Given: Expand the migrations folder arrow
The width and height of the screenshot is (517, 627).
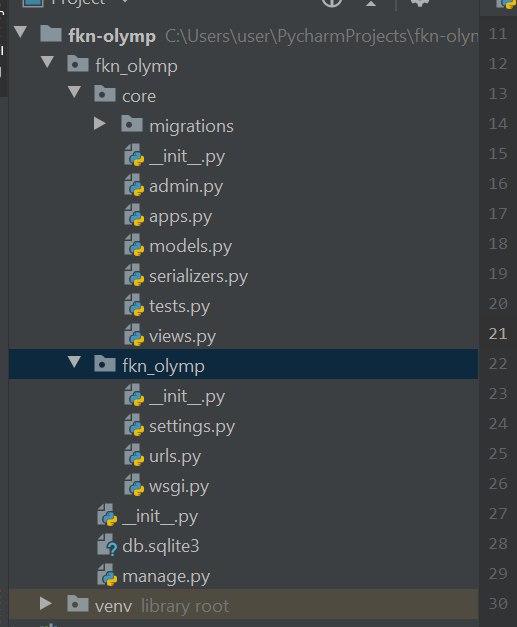Looking at the screenshot, I should point(100,124).
